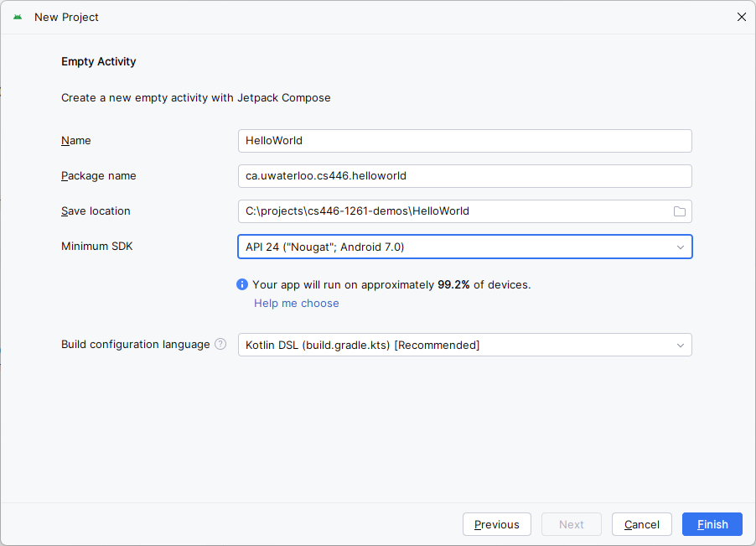Select the Save location path field
This screenshot has width=756, height=546.
(453, 211)
